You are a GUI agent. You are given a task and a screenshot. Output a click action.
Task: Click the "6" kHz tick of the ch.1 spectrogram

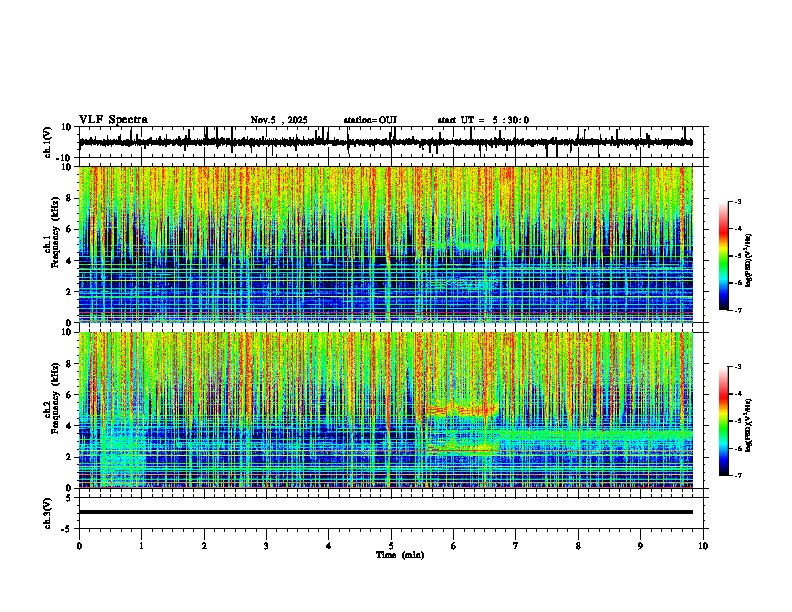click(x=69, y=229)
